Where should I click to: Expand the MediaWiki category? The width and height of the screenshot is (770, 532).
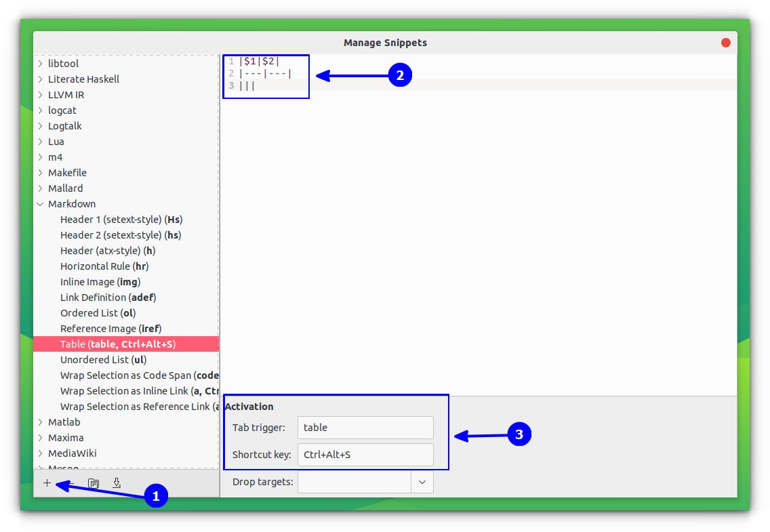click(40, 453)
